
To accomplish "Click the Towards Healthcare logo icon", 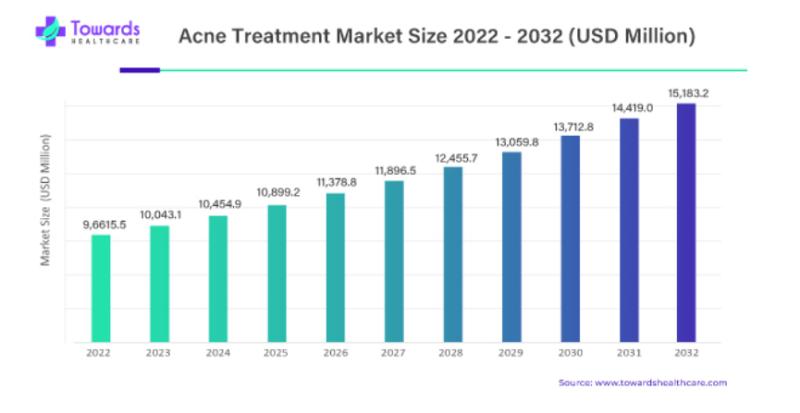I will coord(51,31).
